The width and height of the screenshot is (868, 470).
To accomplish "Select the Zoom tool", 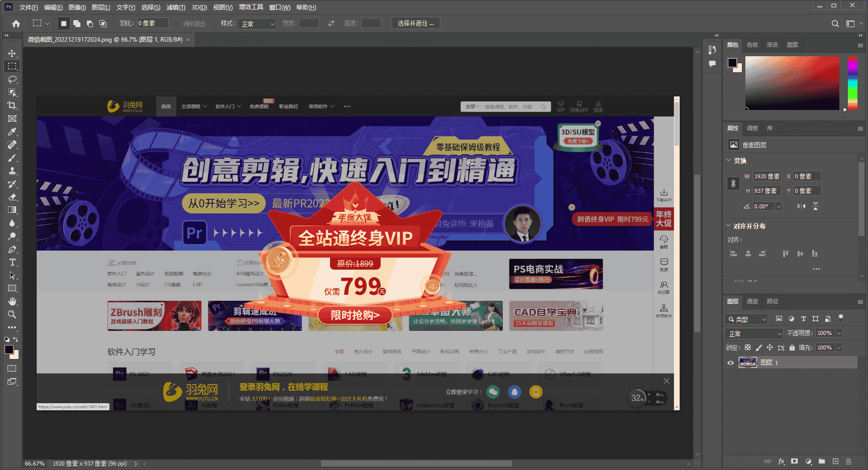I will tap(12, 314).
